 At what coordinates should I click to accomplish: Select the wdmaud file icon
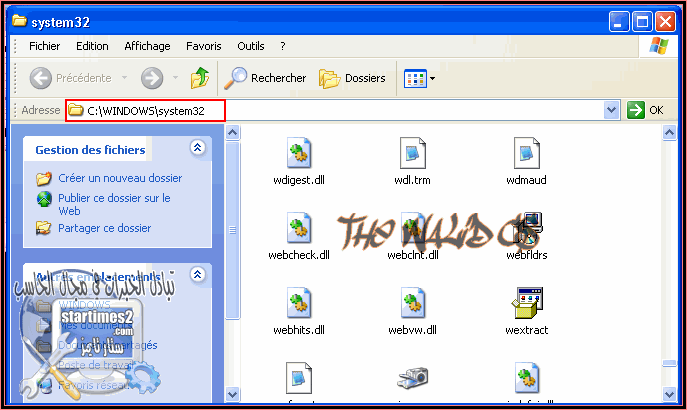[526, 153]
